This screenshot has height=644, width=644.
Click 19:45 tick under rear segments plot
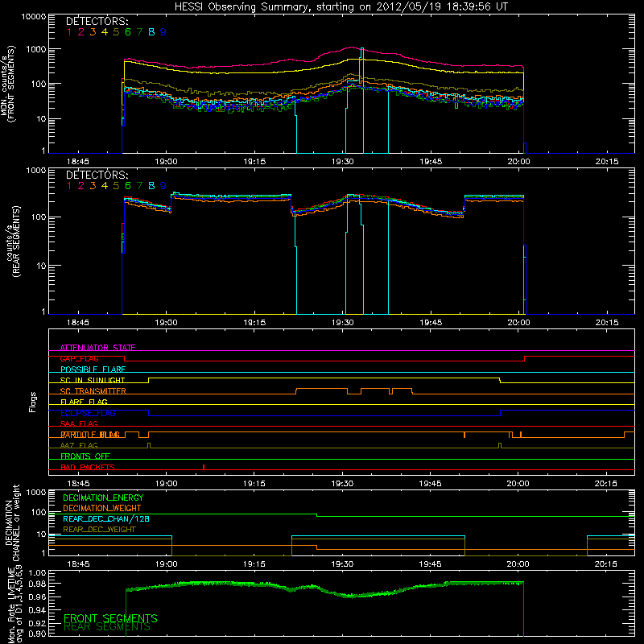coord(431,323)
